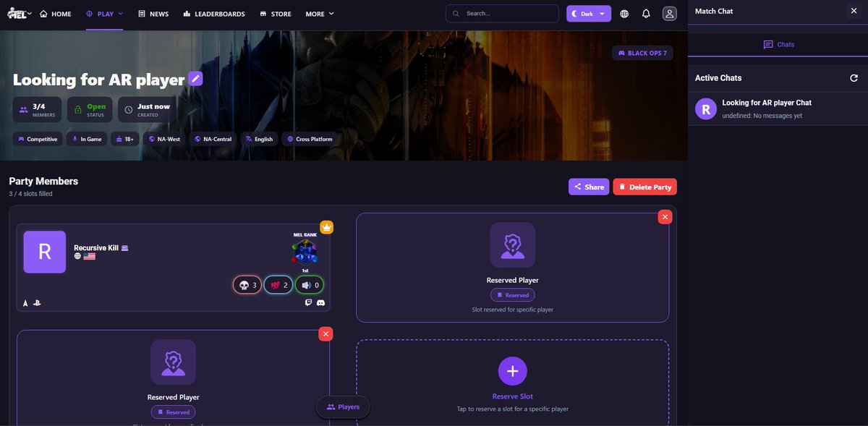Click the 'Active Chats' heading
The width and height of the screenshot is (868, 426).
pyautogui.click(x=718, y=78)
